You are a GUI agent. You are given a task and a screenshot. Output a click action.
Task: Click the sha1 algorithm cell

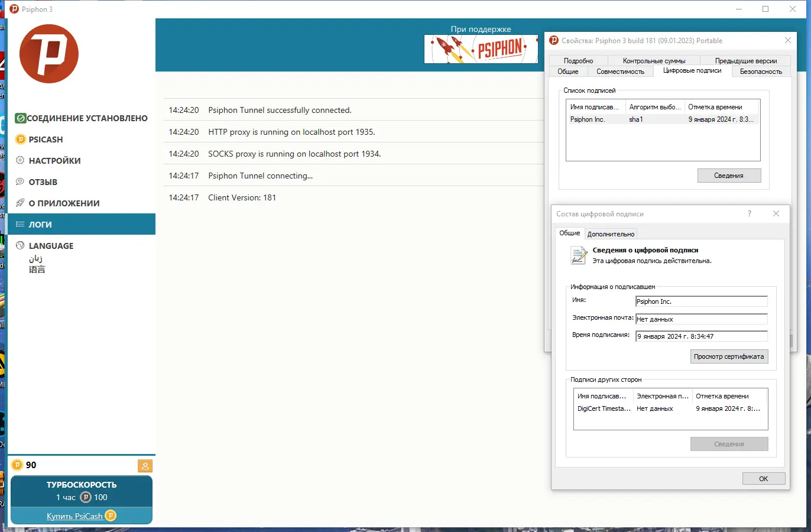click(x=636, y=119)
